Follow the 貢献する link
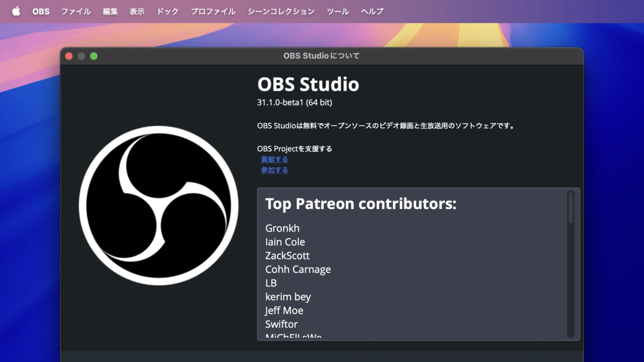The width and height of the screenshot is (644, 362). [x=274, y=159]
